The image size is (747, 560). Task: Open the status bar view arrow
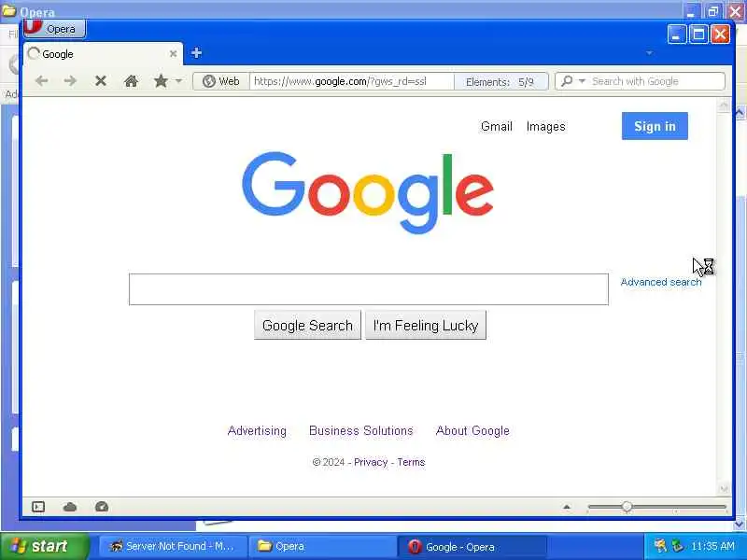click(x=567, y=507)
